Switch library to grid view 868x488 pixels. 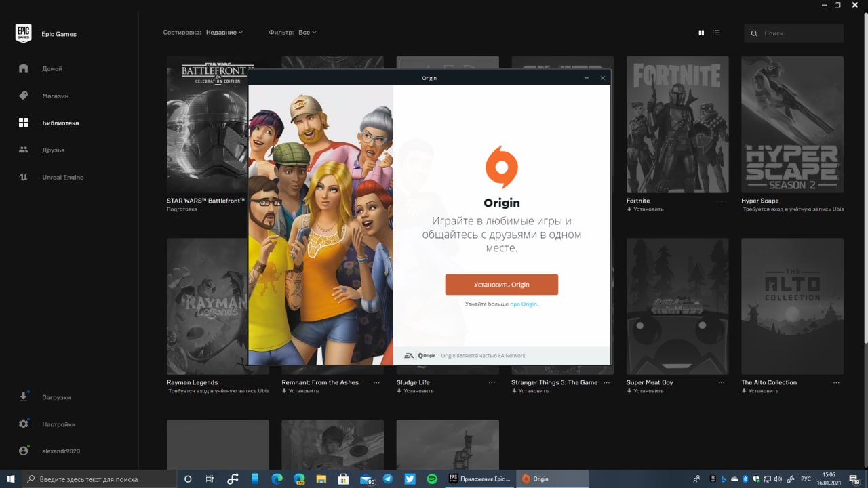[701, 33]
